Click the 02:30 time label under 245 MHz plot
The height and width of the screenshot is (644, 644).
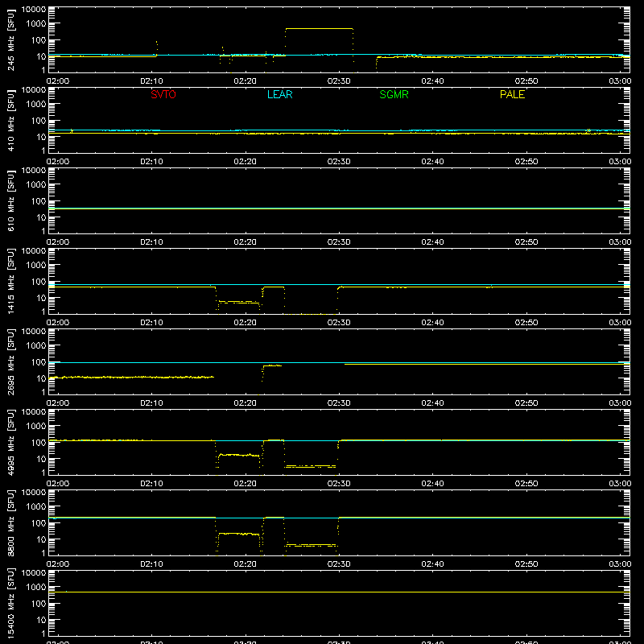(339, 81)
